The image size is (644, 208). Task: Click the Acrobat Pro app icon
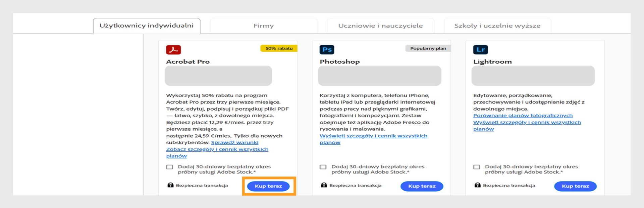click(173, 50)
